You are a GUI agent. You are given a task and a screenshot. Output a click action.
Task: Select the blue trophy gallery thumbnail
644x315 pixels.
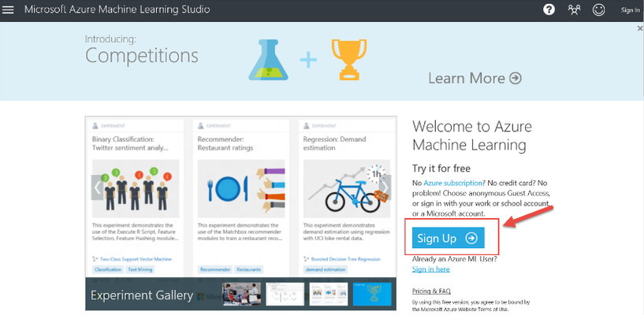372,294
